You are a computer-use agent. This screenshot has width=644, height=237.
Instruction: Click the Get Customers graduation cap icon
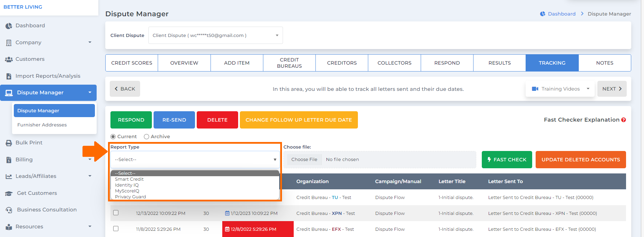point(9,193)
